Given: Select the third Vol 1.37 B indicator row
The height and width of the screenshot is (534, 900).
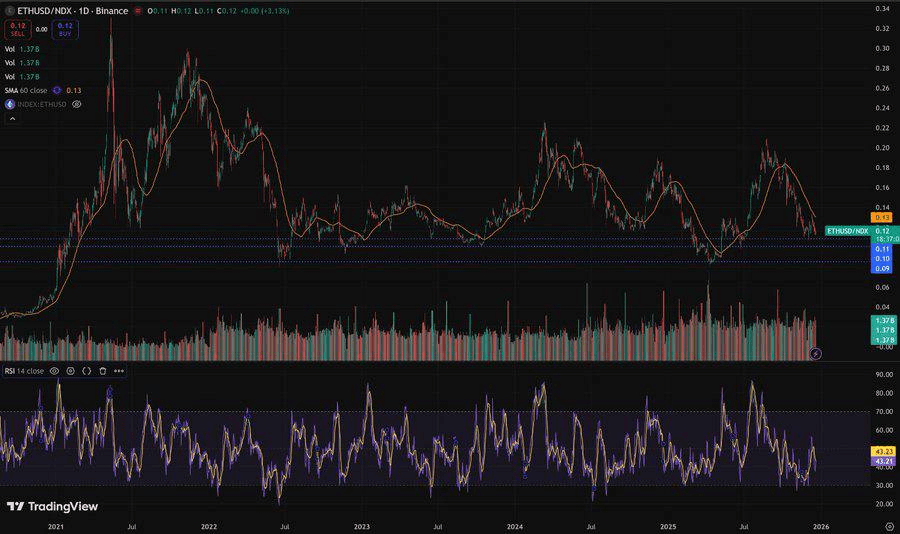Looking at the screenshot, I should [x=22, y=77].
